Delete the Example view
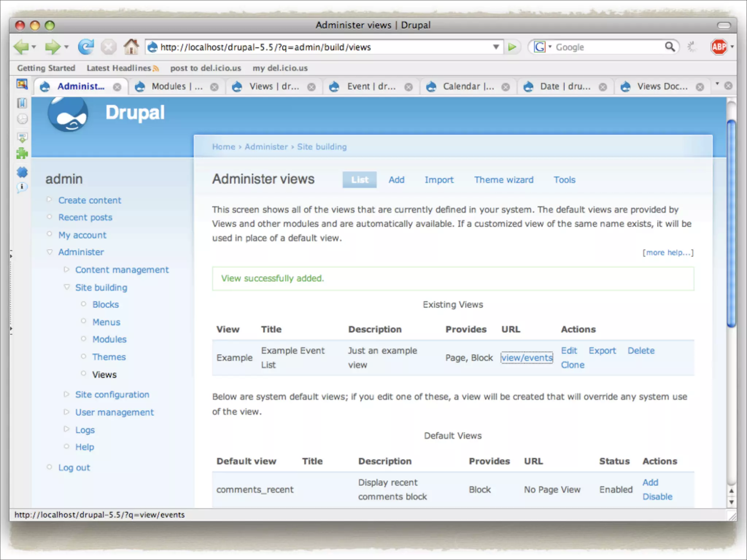Image resolution: width=747 pixels, height=560 pixels. [641, 350]
